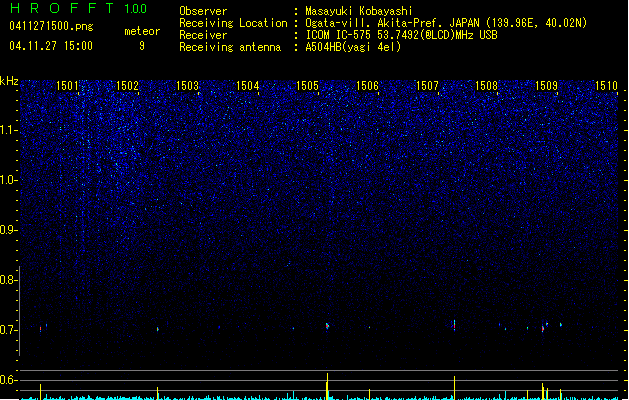Select the location text Ogata-vill. Akita-Pref. JAPAN

[392, 23]
